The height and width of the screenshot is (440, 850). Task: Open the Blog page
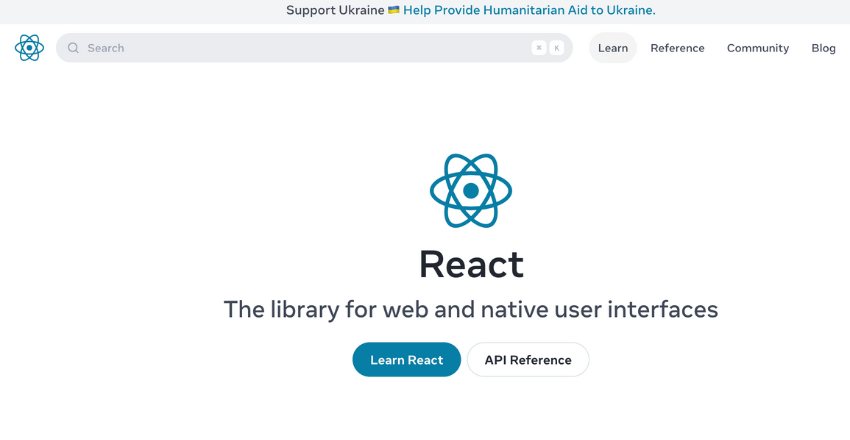coord(823,48)
